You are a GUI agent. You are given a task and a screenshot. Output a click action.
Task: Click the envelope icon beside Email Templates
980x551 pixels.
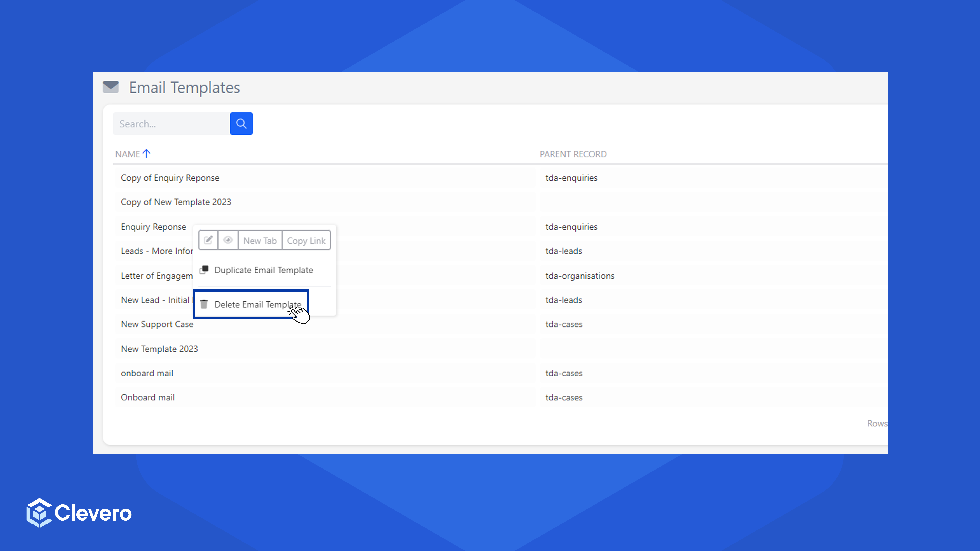click(111, 87)
